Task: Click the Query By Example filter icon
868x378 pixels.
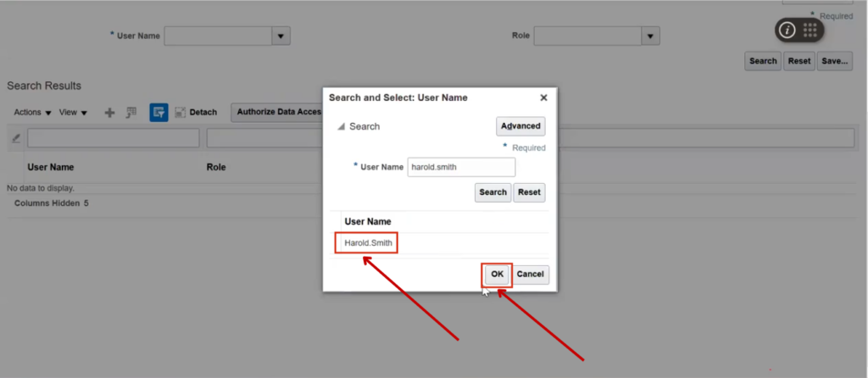Action: tap(159, 112)
